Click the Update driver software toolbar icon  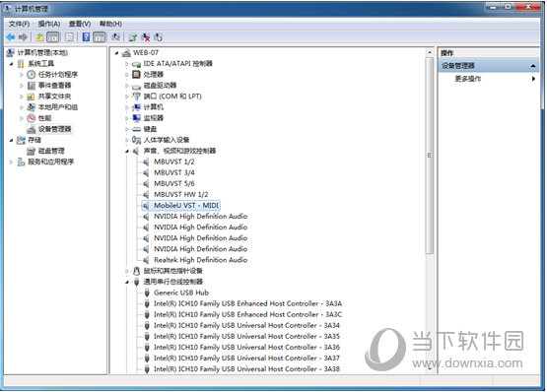133,37
